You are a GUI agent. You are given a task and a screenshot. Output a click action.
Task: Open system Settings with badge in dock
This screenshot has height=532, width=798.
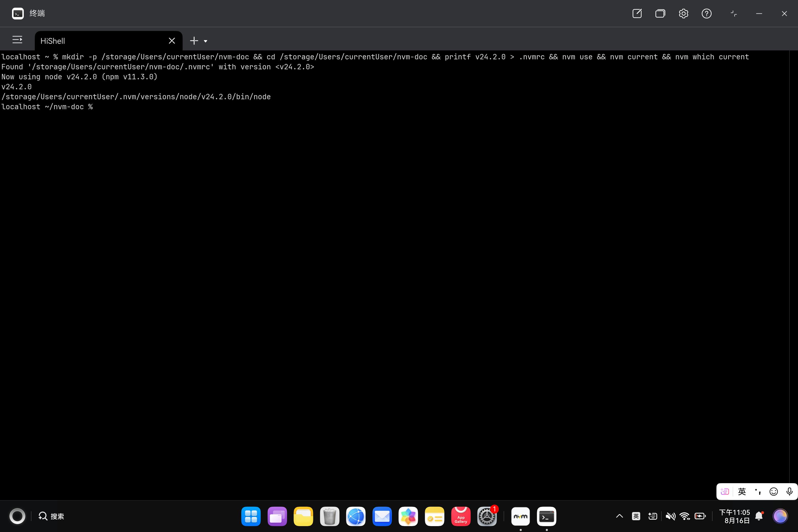click(487, 516)
